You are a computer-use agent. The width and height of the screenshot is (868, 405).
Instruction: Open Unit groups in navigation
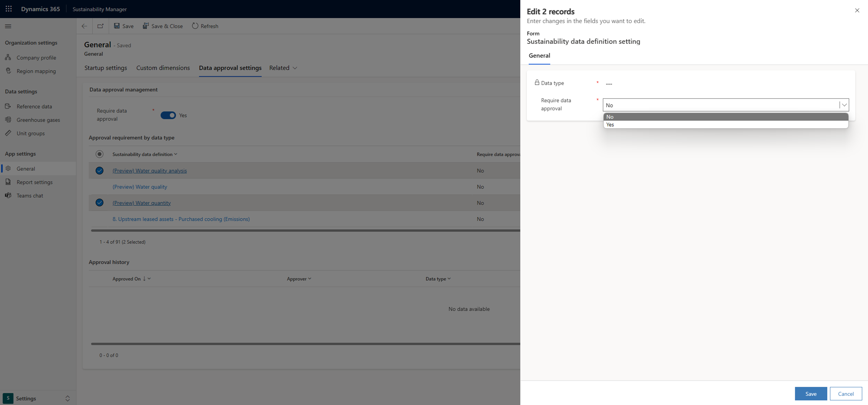[x=31, y=133]
